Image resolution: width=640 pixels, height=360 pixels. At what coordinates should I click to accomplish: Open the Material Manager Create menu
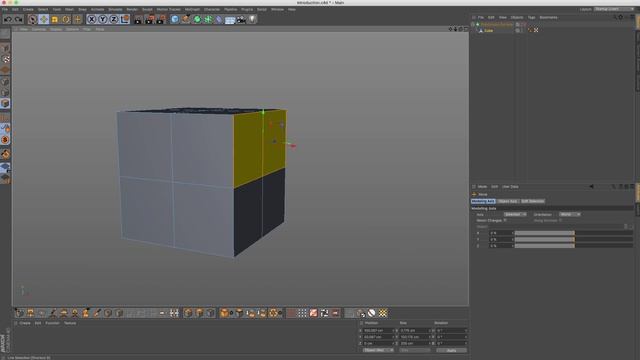25,323
